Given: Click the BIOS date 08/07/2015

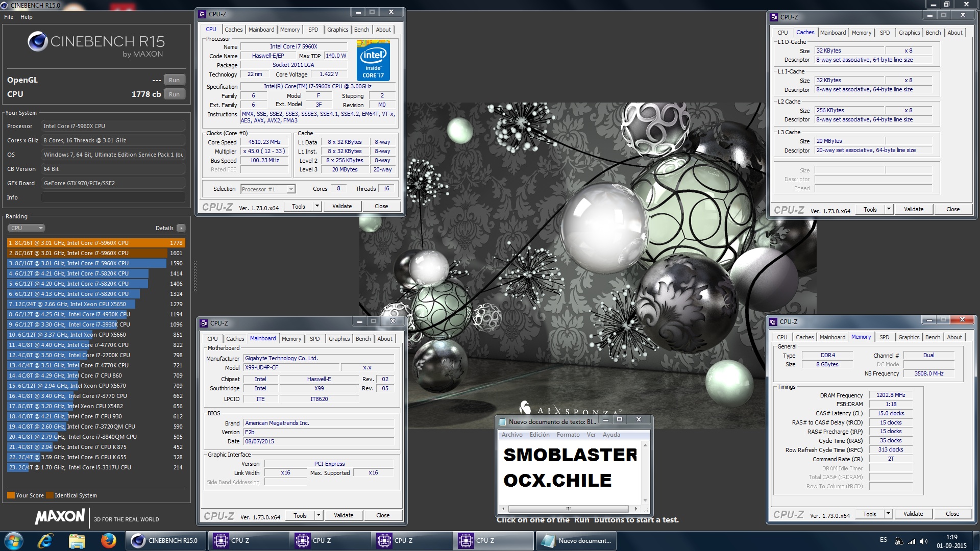Looking at the screenshot, I should point(319,441).
